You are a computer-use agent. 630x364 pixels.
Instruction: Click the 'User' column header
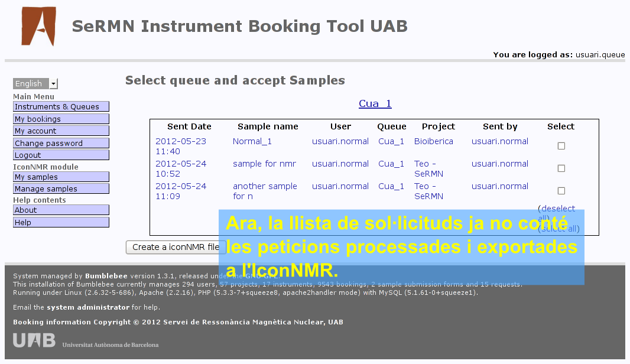click(x=341, y=126)
